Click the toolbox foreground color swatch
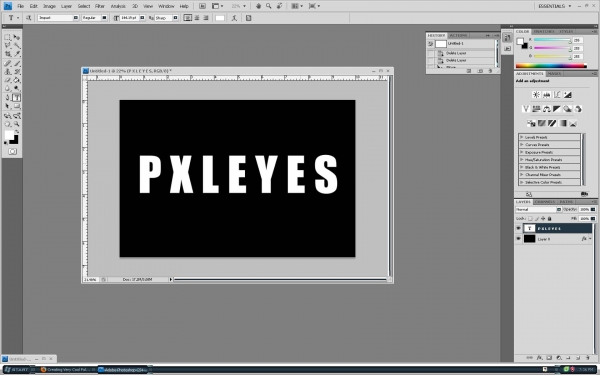The height and width of the screenshot is (375, 600). point(9,135)
